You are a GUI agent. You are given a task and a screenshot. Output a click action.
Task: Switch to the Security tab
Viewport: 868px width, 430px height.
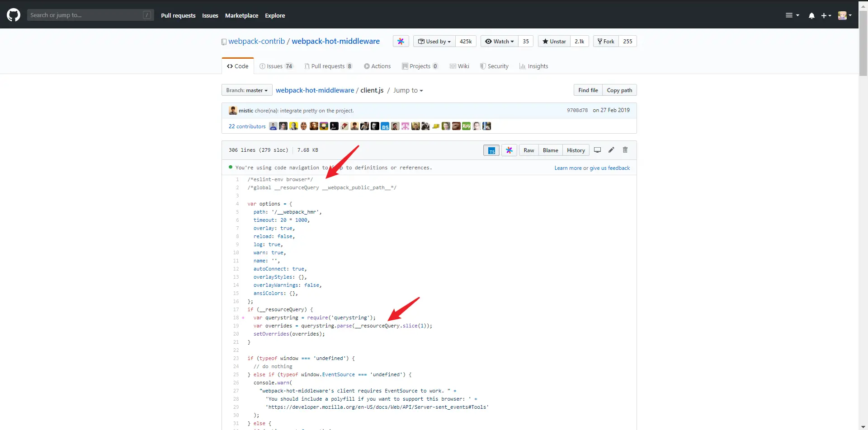[494, 66]
